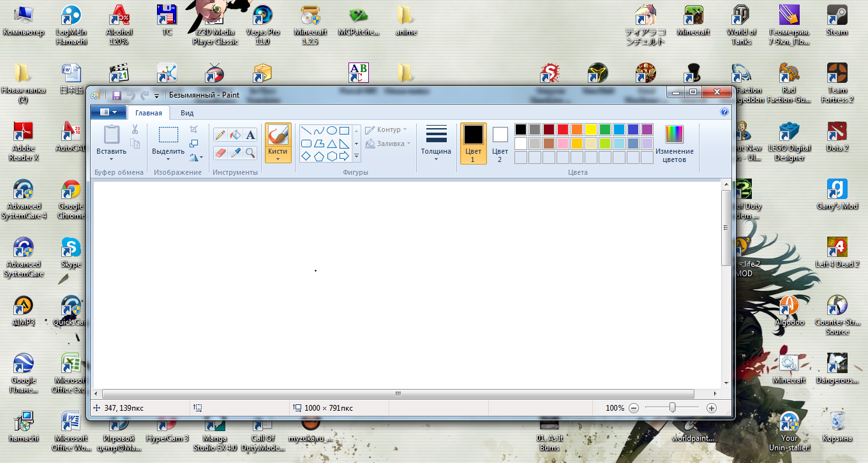The height and width of the screenshot is (463, 868).
Task: Select the Fill with color bucket tool
Action: point(235,135)
